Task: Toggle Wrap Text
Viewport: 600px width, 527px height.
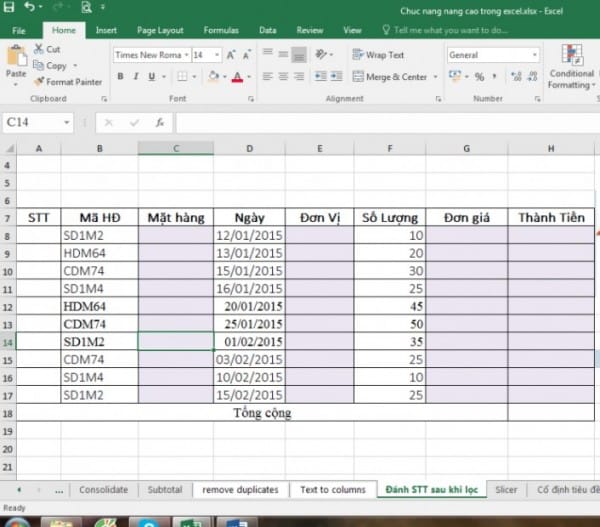Action: click(378, 55)
